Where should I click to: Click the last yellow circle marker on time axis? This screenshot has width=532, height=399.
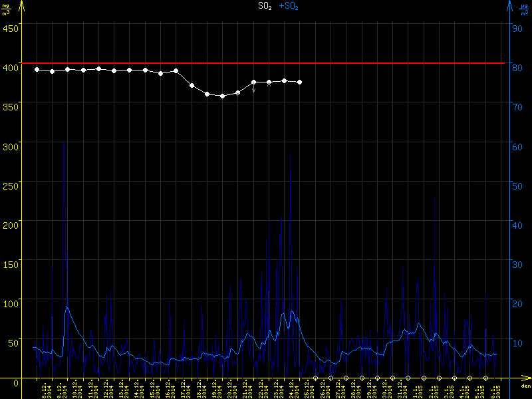[486, 378]
